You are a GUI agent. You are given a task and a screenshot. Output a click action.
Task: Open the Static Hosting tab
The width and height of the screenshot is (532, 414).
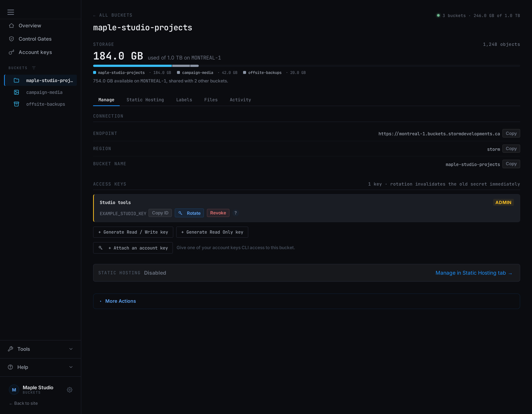[145, 100]
